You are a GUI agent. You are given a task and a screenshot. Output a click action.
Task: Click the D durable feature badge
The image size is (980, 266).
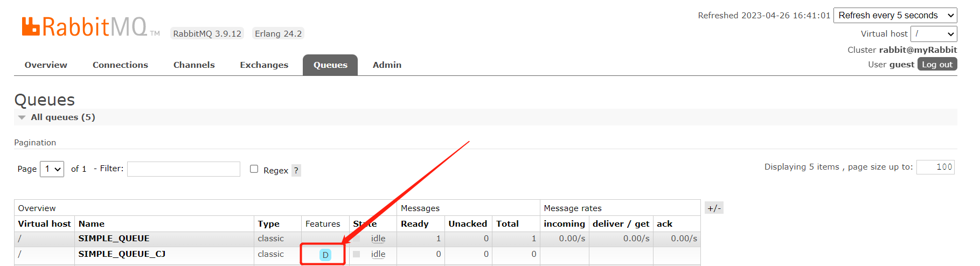325,255
